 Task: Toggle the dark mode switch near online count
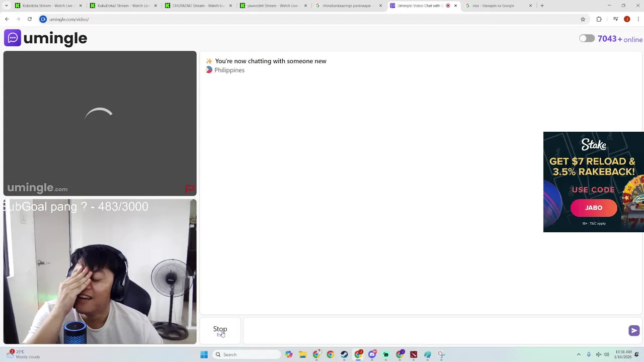pyautogui.click(x=587, y=39)
